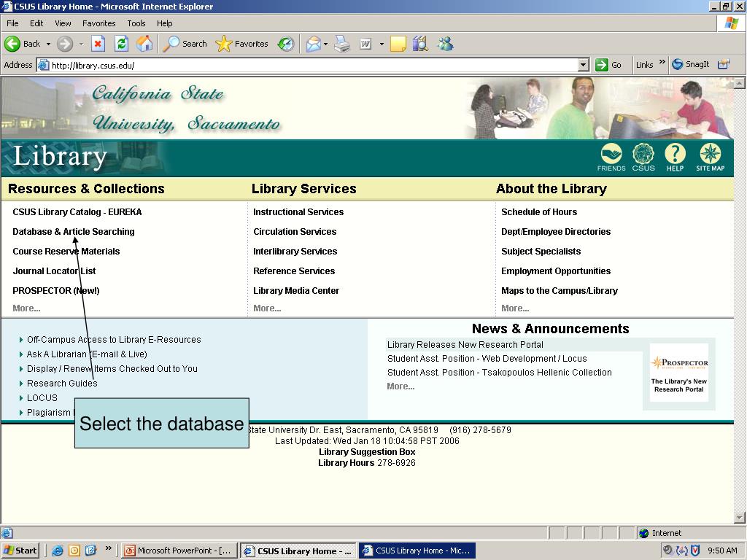Open Forward button history dropdown arrow

(x=81, y=44)
